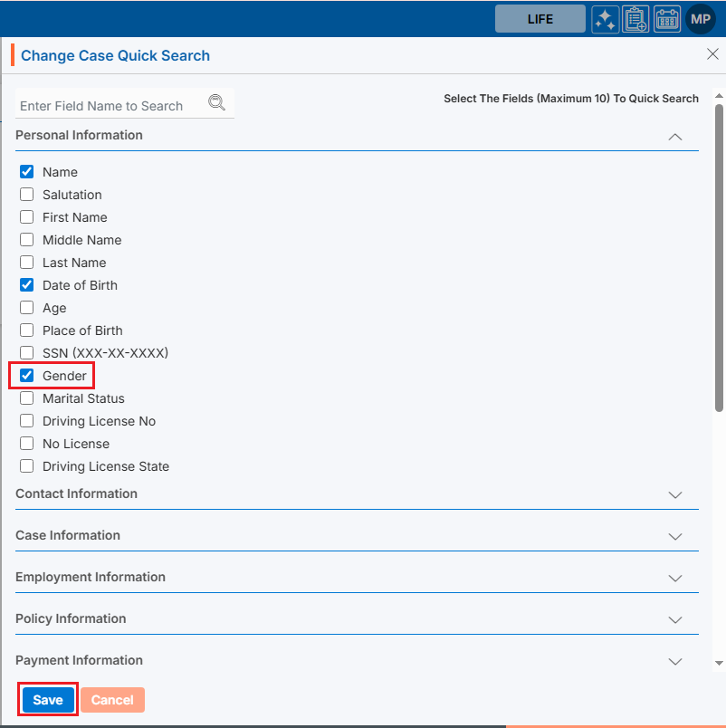Expand the Contact Information section

click(674, 495)
